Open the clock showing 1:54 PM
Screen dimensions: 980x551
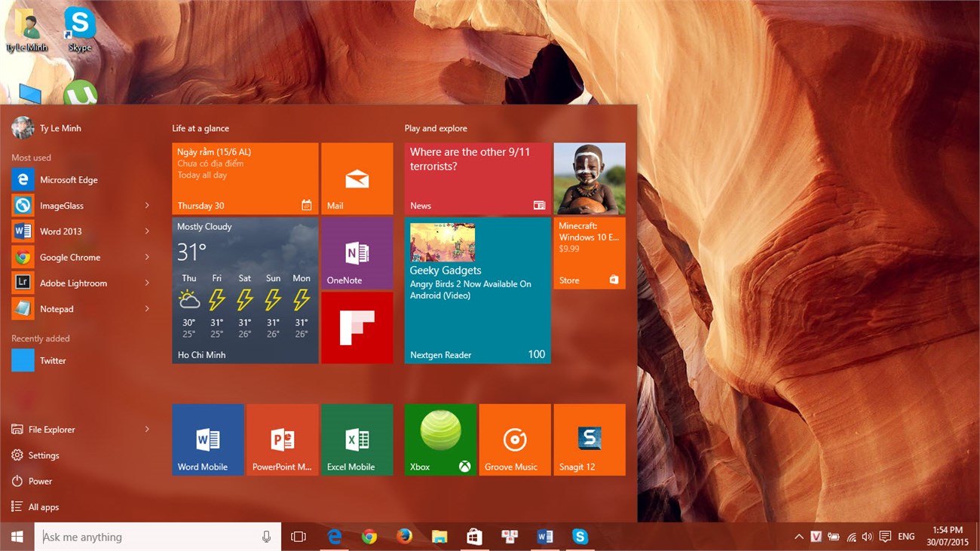coord(948,536)
